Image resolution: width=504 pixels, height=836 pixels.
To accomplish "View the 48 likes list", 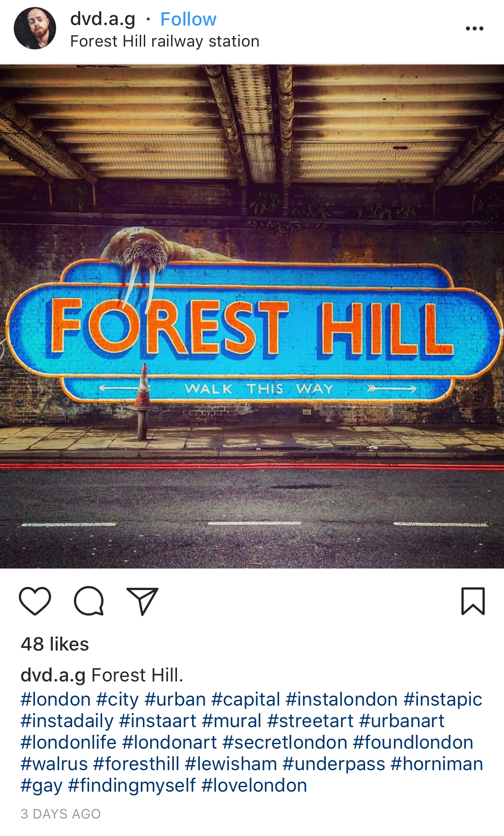I will point(55,644).
